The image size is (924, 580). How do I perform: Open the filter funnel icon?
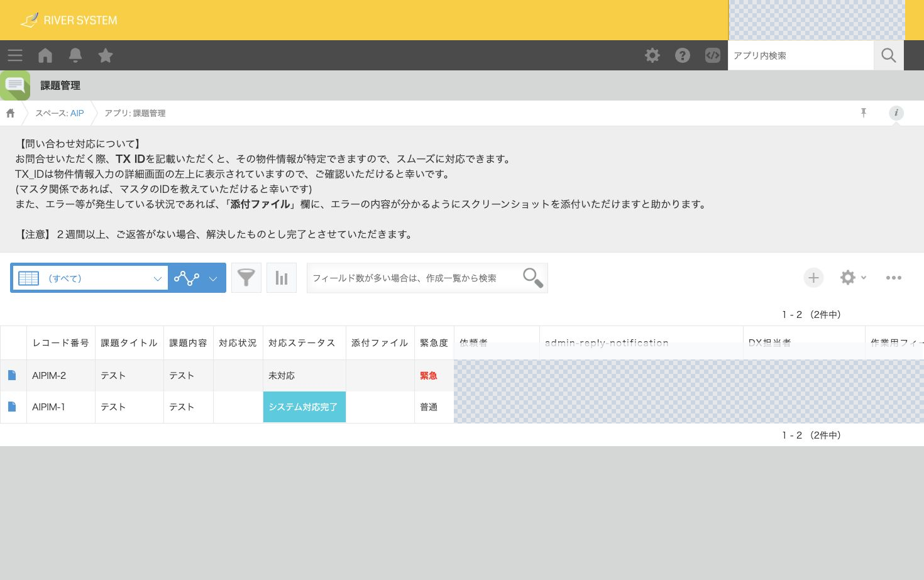pyautogui.click(x=246, y=278)
